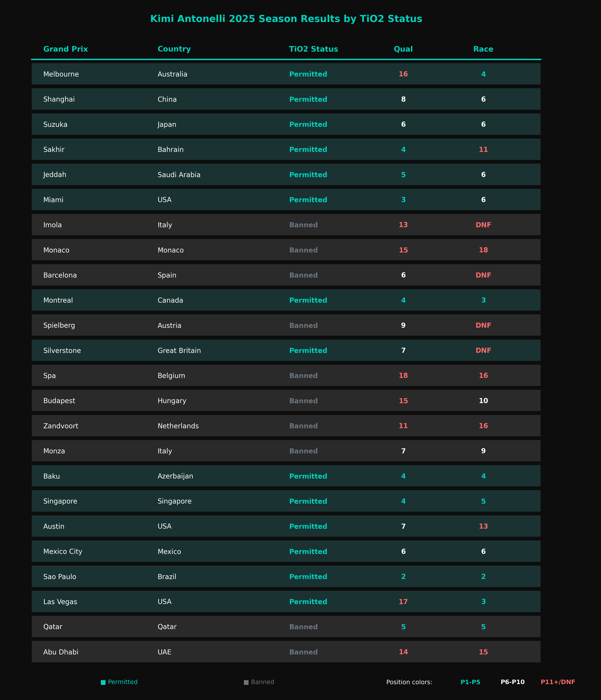601x700 pixels.
Task: Click the P11+/DNF color legend label
Action: pos(558,682)
